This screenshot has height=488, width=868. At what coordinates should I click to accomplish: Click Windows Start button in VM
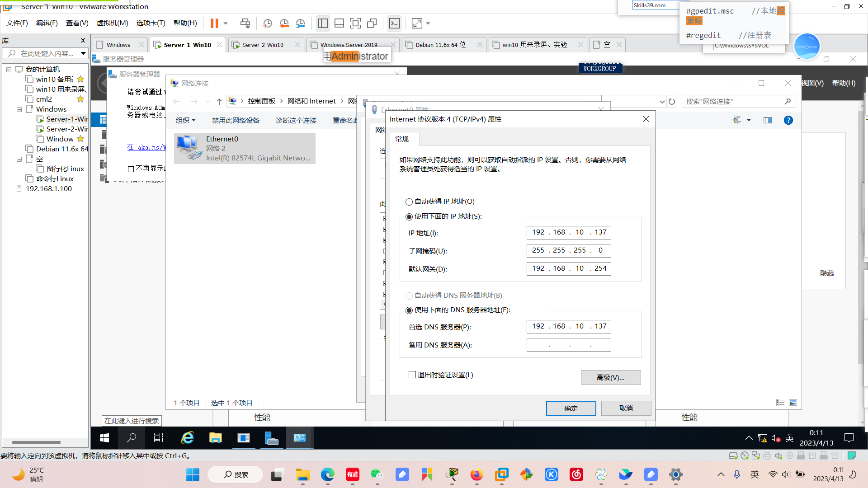tap(104, 437)
